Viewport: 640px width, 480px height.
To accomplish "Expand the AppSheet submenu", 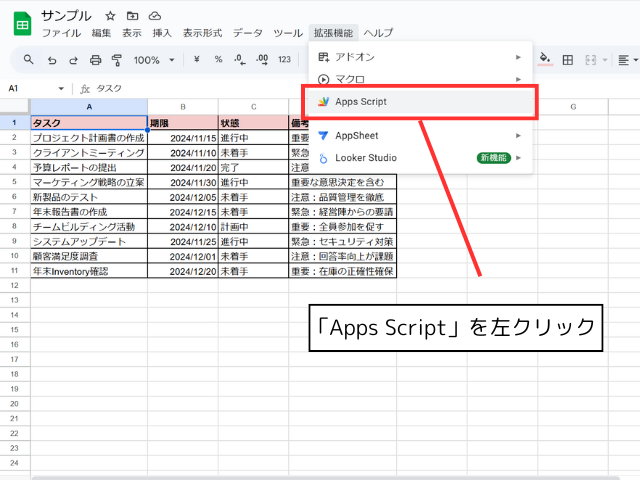I will (420, 136).
